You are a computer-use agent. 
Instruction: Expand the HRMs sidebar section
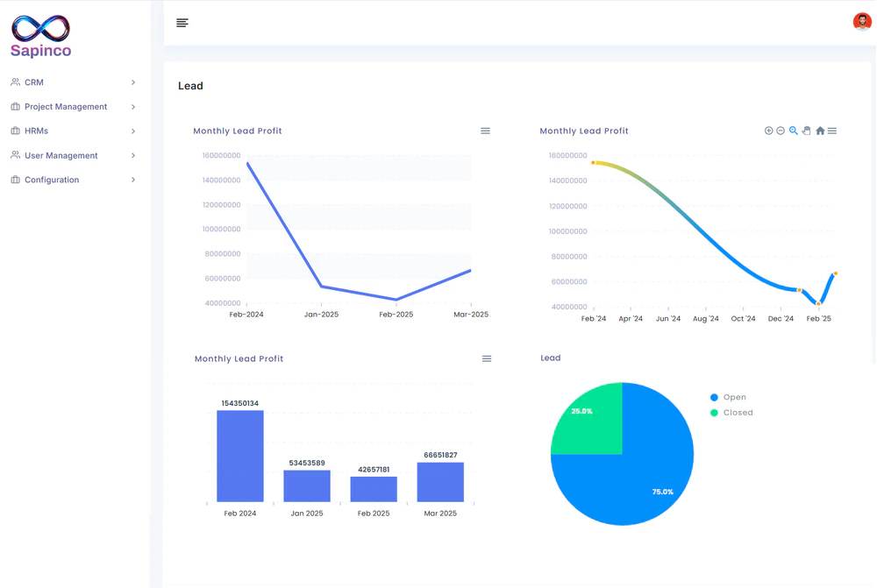pos(37,131)
